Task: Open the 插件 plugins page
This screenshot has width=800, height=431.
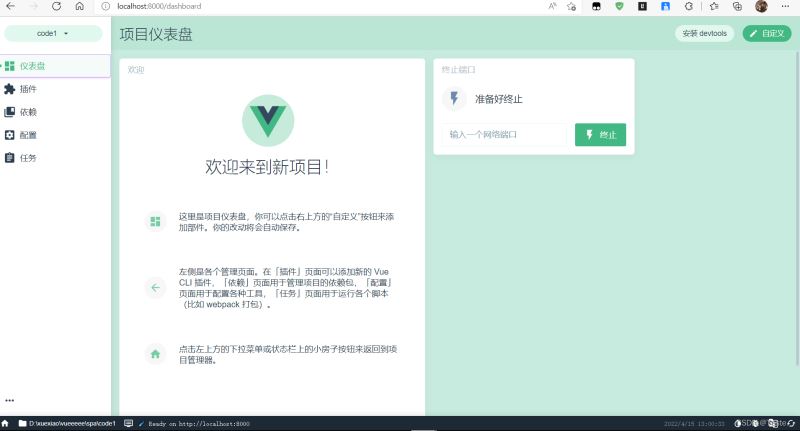Action: click(x=55, y=89)
